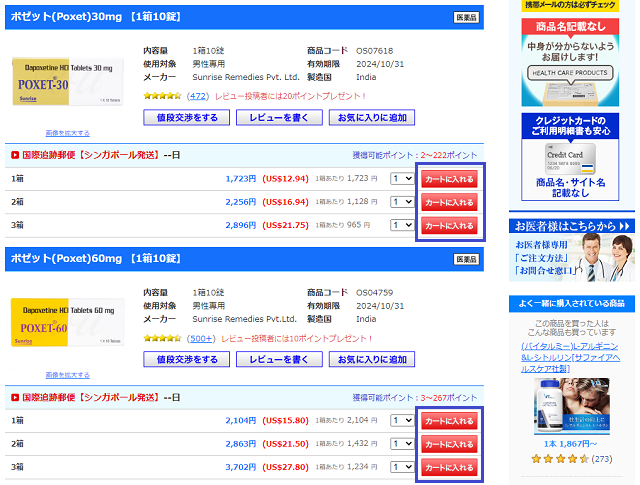Click star rating of Poxet 60mg

pos(162,338)
